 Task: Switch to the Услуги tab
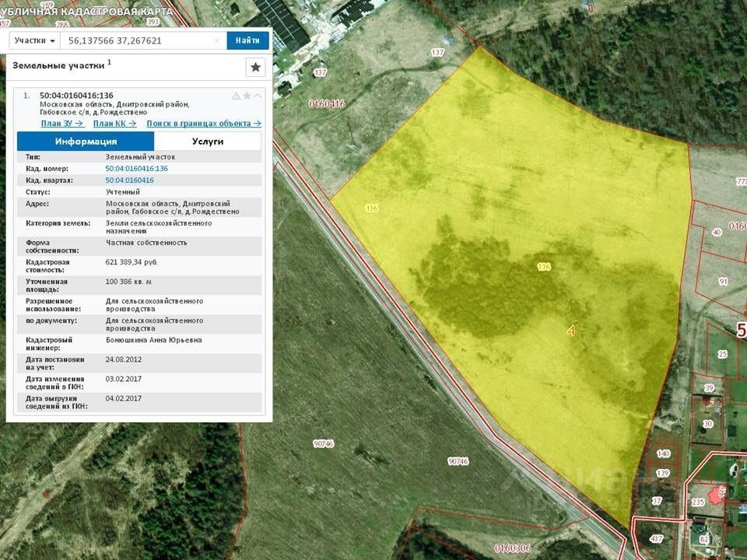[x=208, y=142]
